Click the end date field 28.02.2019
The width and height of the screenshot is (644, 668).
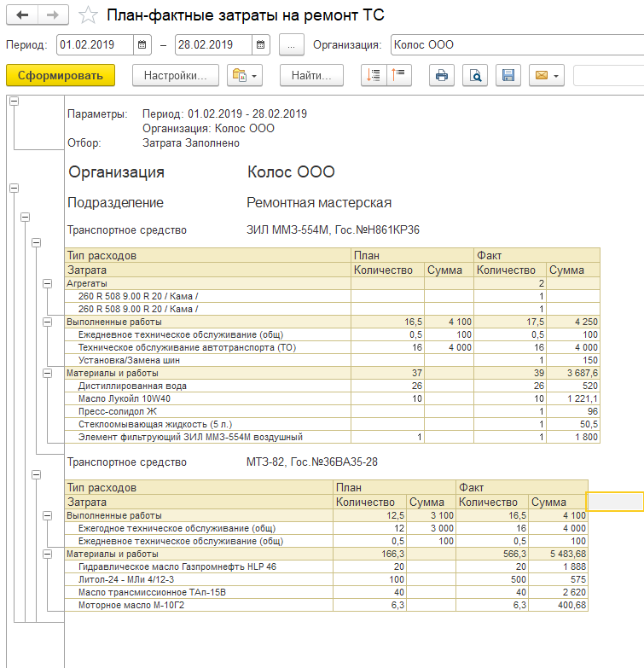213,44
